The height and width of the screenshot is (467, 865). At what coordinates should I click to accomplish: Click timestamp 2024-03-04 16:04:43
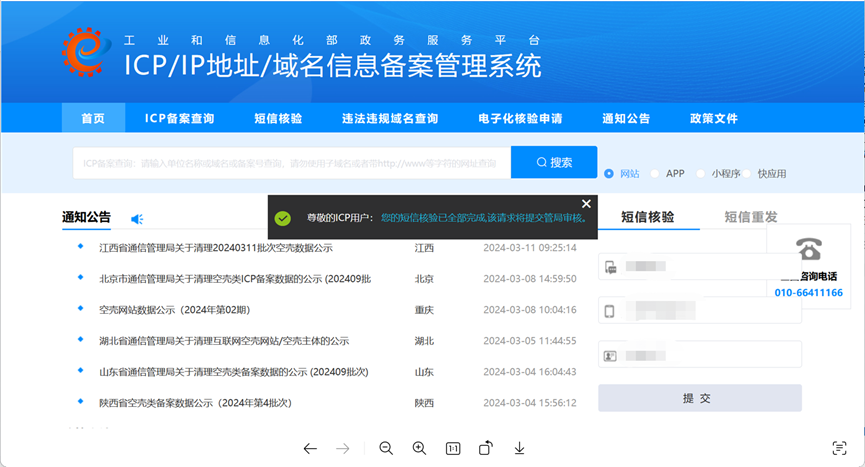tap(530, 372)
